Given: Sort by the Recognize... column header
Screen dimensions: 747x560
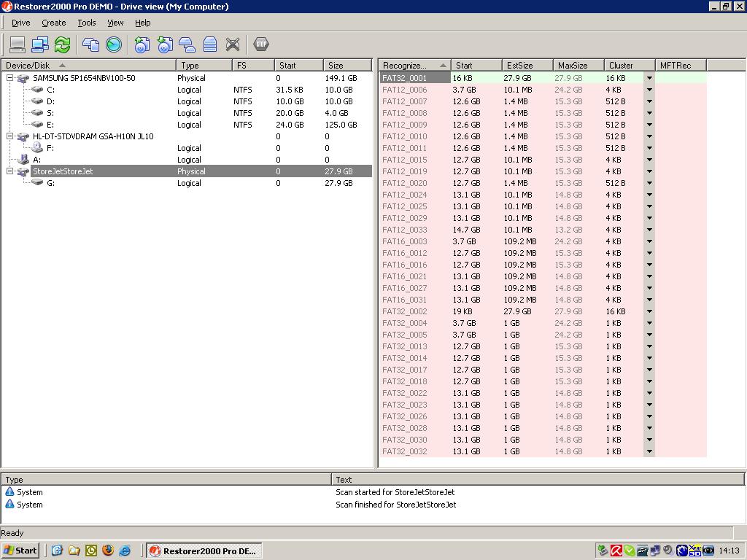Looking at the screenshot, I should [414, 65].
